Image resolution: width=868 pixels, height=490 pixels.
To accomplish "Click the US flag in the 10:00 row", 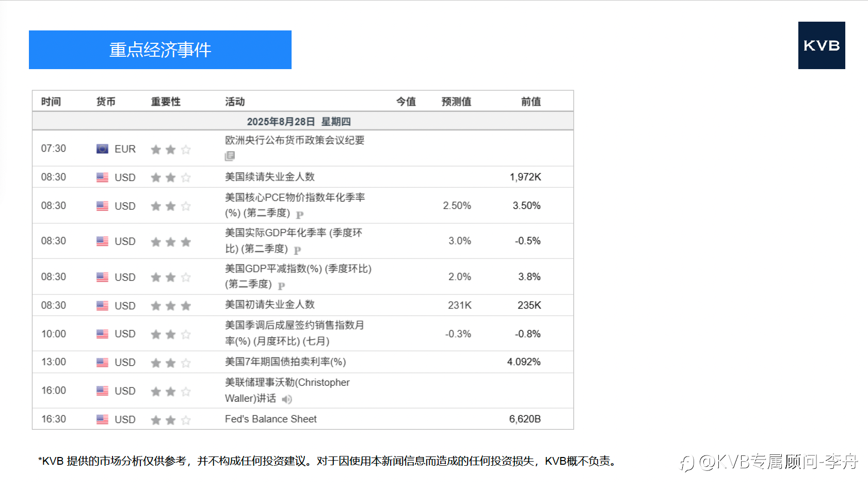I will [102, 334].
